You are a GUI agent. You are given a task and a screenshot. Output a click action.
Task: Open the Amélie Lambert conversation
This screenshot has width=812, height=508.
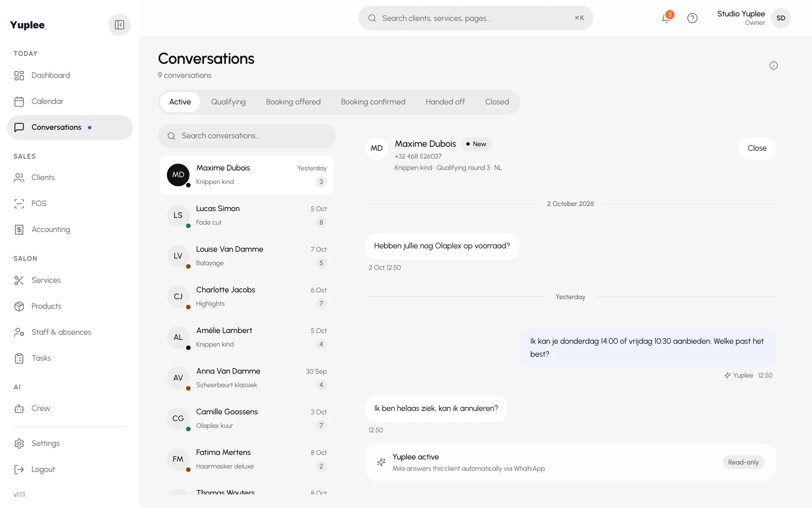(x=247, y=337)
